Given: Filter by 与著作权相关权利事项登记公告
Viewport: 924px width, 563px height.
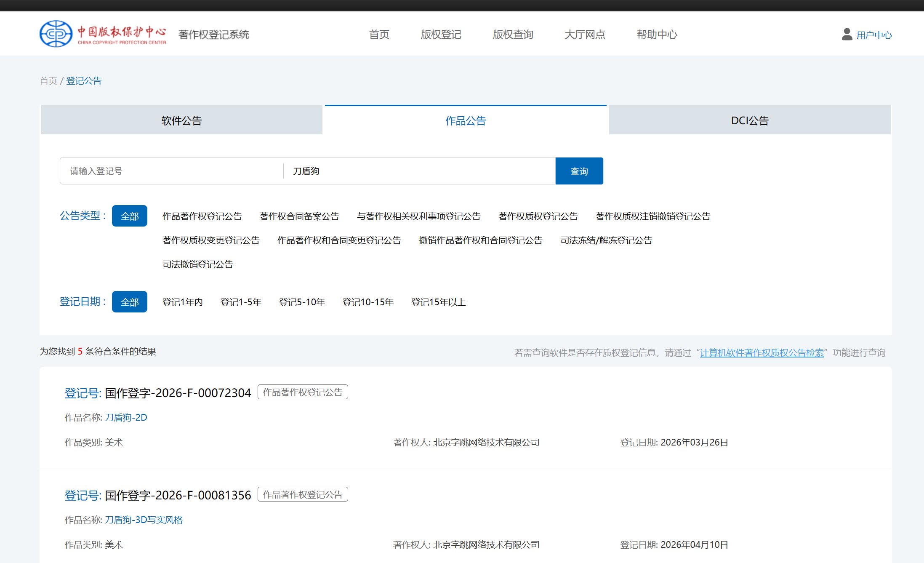Looking at the screenshot, I should (419, 216).
